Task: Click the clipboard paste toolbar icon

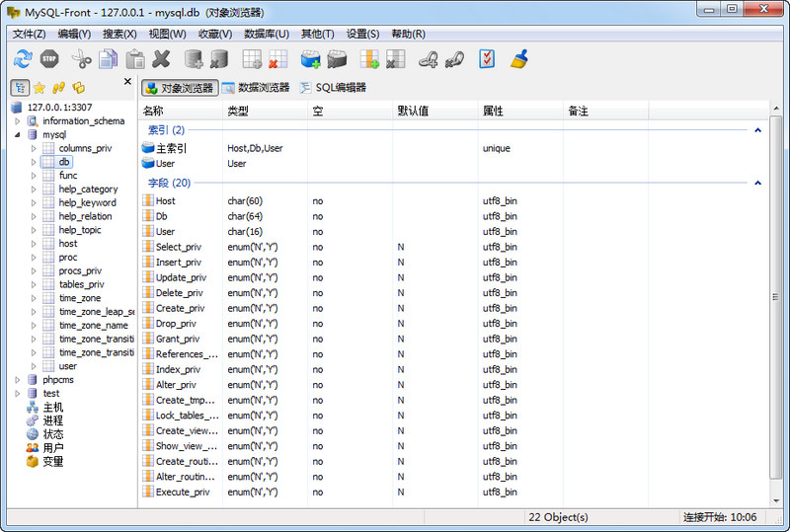Action: (x=135, y=59)
